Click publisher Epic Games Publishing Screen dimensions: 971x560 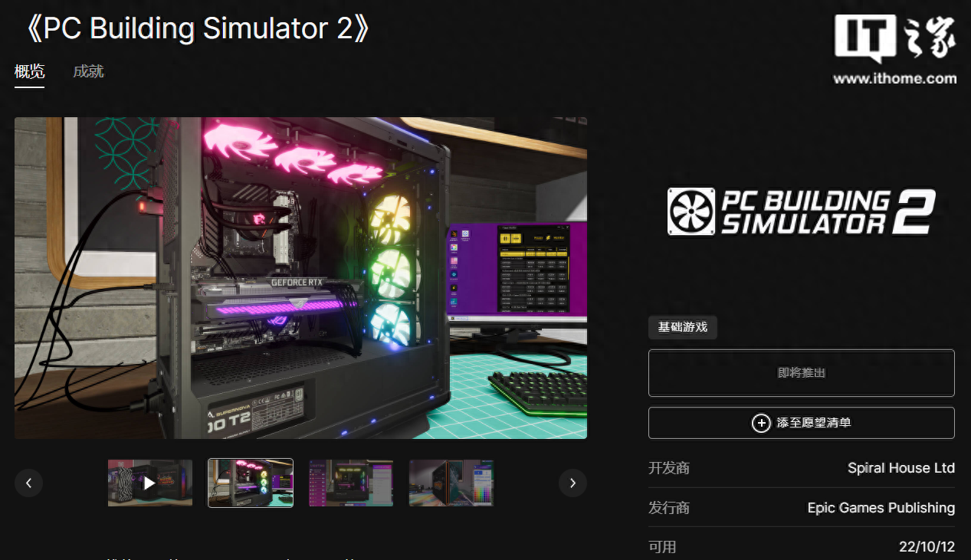click(x=880, y=508)
